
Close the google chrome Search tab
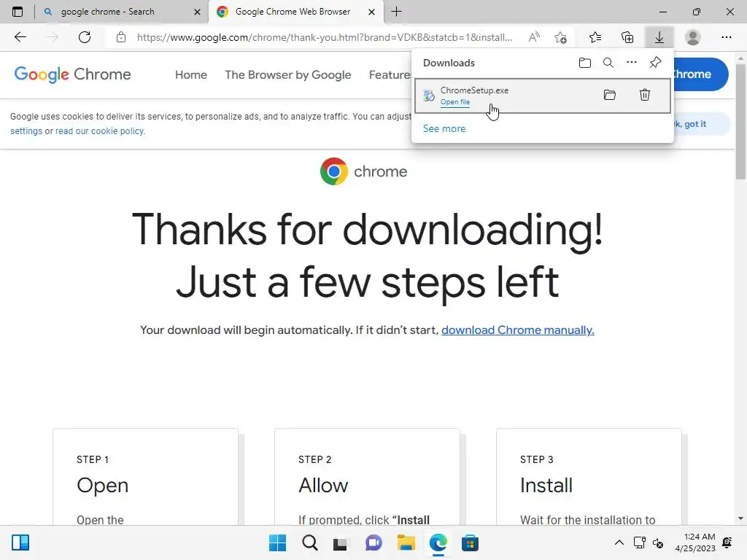tap(197, 12)
